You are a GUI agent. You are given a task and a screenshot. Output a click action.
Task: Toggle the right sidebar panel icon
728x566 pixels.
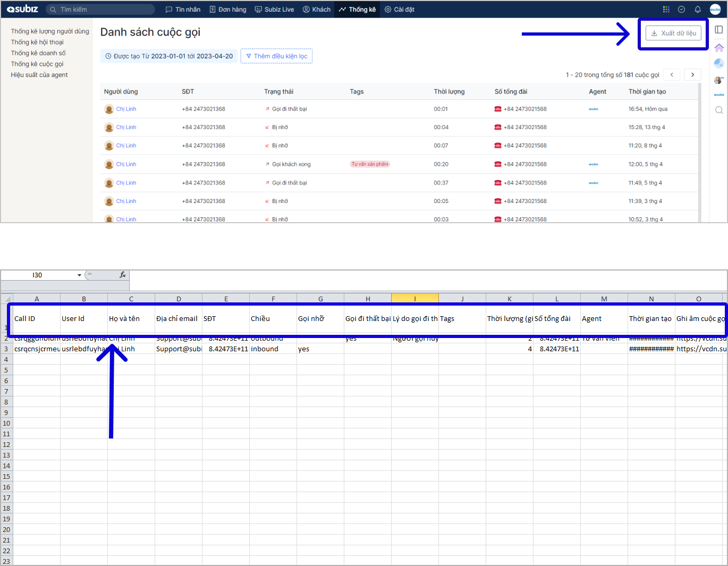coord(718,30)
